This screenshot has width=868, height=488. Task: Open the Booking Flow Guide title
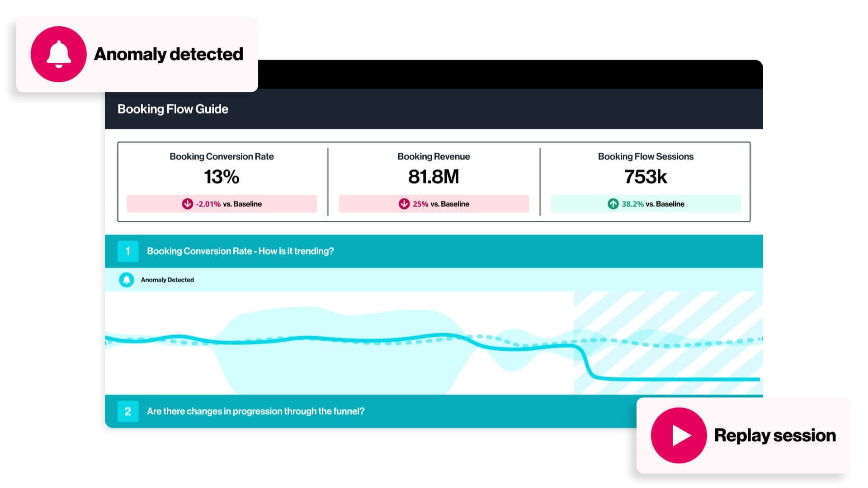[173, 109]
